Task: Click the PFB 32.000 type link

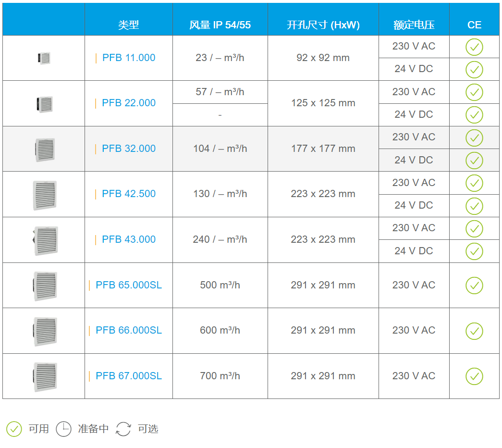Action: pyautogui.click(x=129, y=149)
